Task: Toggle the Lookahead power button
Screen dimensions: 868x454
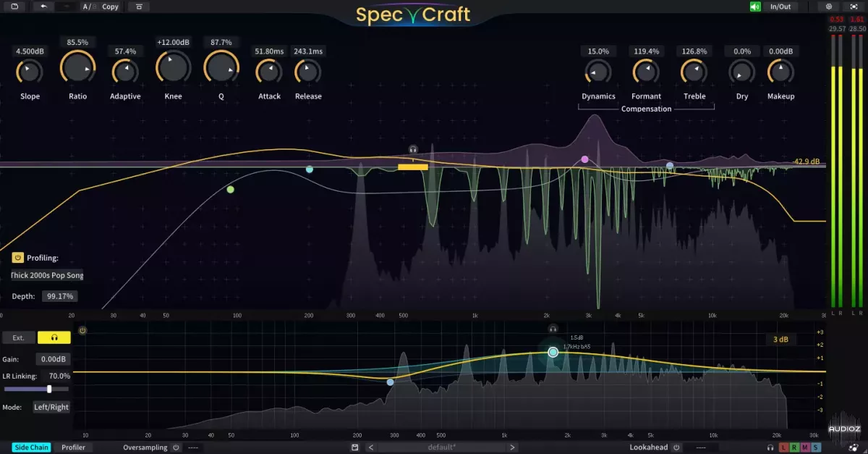Action: tap(677, 447)
